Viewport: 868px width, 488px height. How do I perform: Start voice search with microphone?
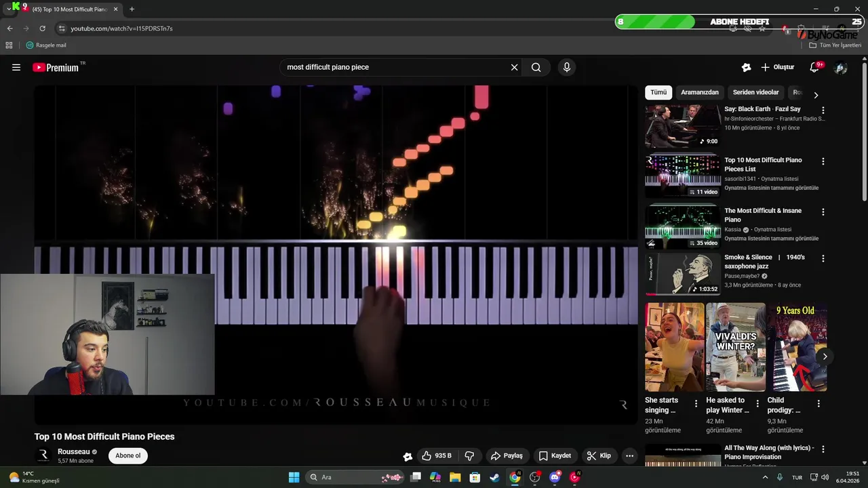pos(567,67)
